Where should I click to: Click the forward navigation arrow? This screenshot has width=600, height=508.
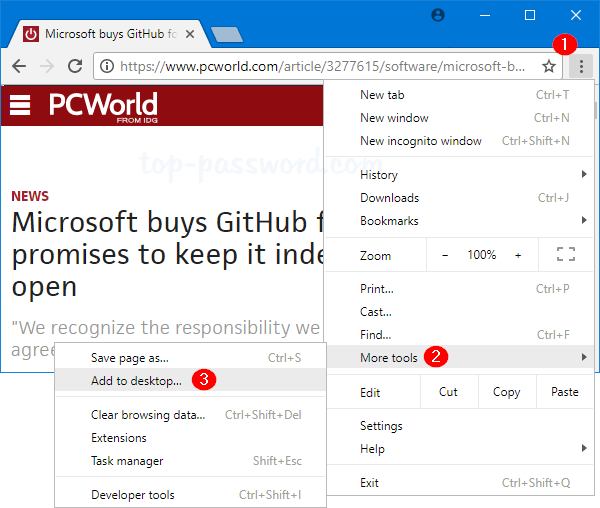(x=47, y=66)
